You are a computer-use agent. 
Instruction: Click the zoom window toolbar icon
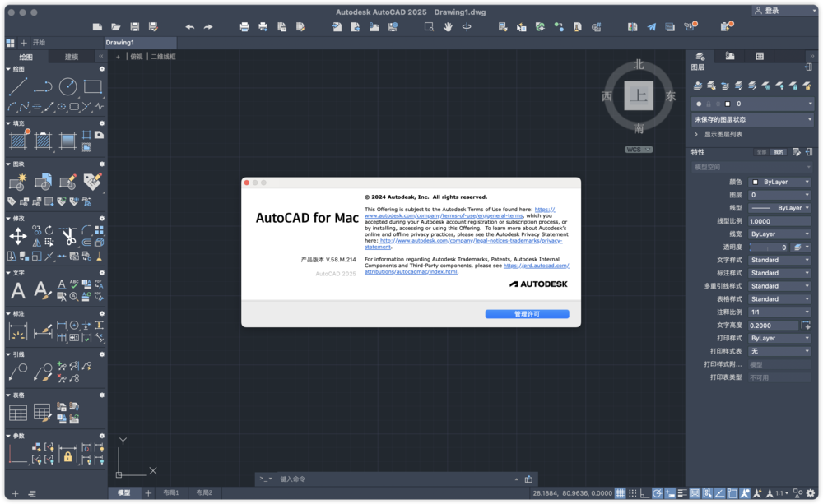coord(429,27)
